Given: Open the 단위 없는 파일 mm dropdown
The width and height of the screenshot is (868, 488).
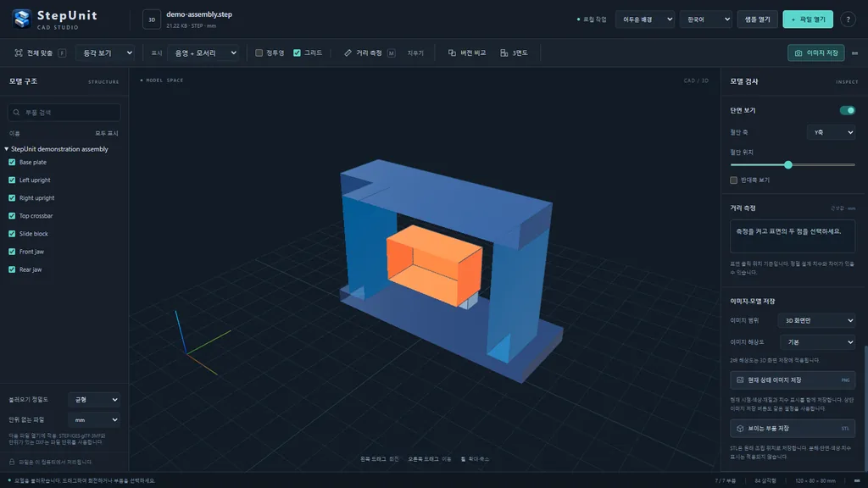Looking at the screenshot, I should pyautogui.click(x=94, y=420).
